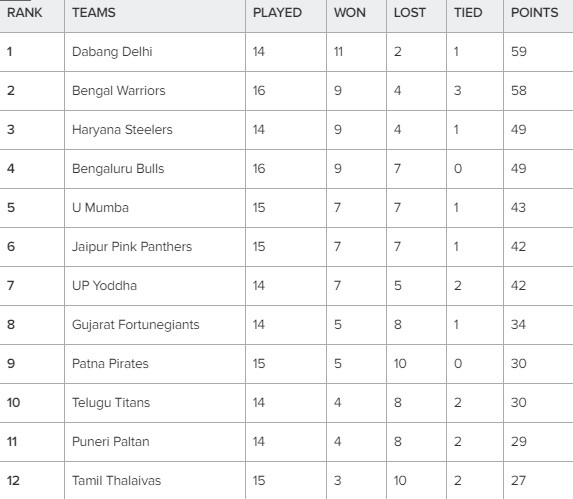
Task: Click the RANK column header
Action: (24, 13)
